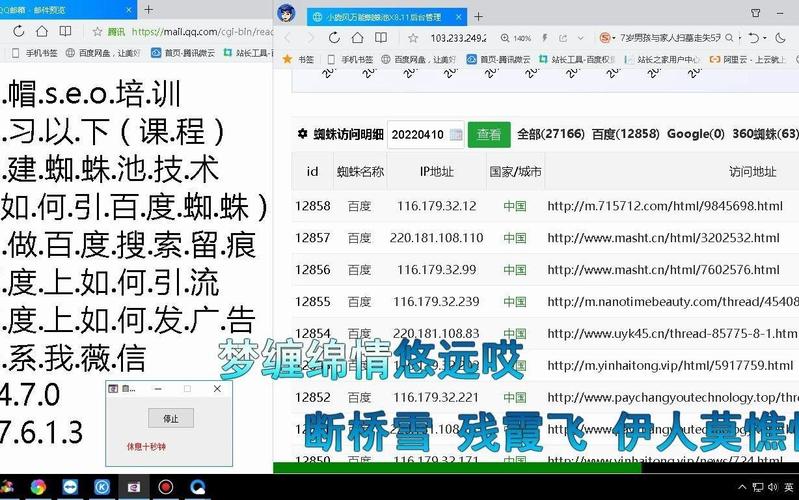The image size is (799, 500).
Task: Go to home page in right browser
Action: (x=358, y=38)
